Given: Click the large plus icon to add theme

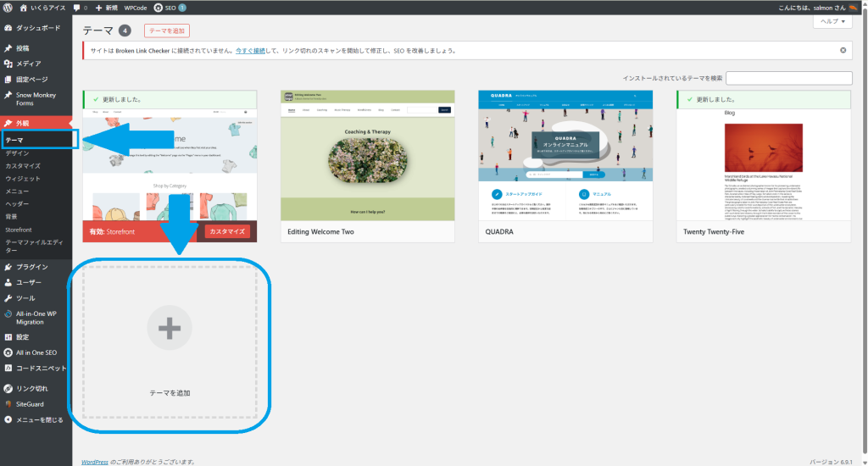Looking at the screenshot, I should (170, 327).
